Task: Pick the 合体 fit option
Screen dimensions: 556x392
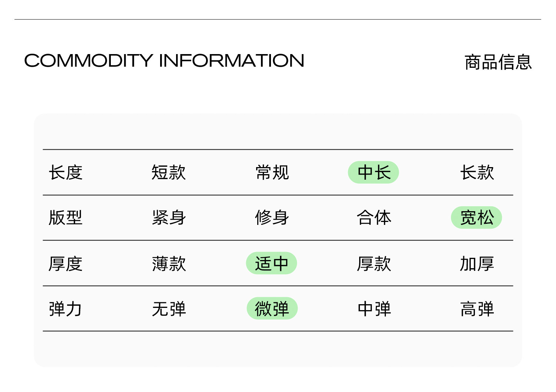Action: tap(374, 217)
